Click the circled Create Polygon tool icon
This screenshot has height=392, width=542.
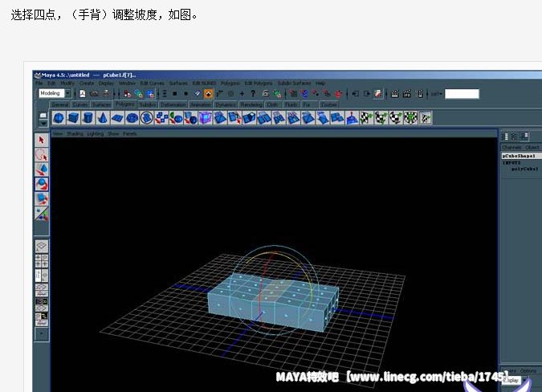click(x=147, y=118)
